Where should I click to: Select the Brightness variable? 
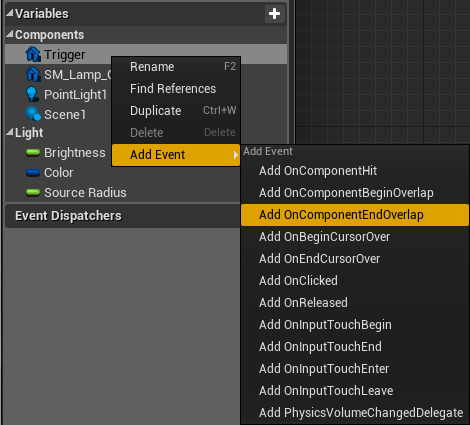(x=58, y=153)
